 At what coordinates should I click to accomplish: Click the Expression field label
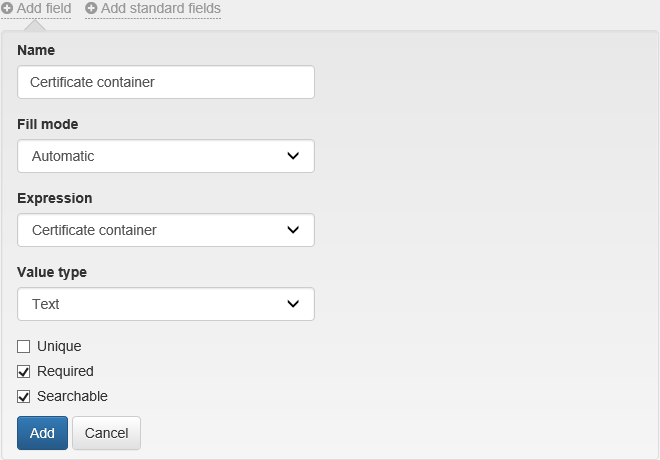[54, 198]
